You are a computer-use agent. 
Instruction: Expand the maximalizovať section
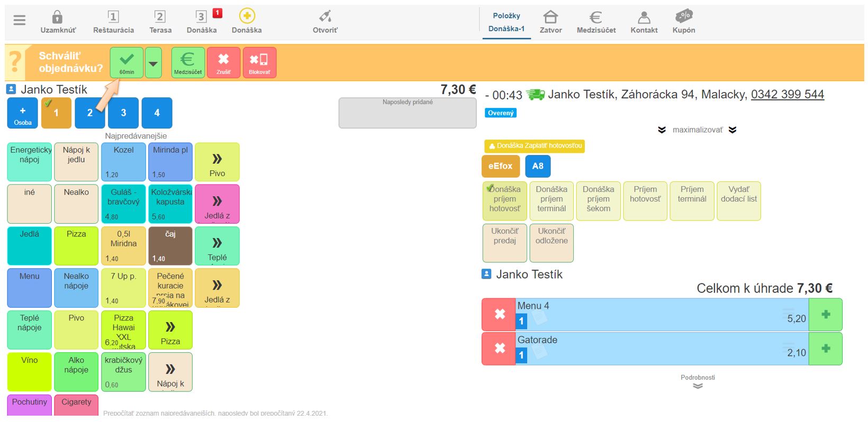pos(697,130)
